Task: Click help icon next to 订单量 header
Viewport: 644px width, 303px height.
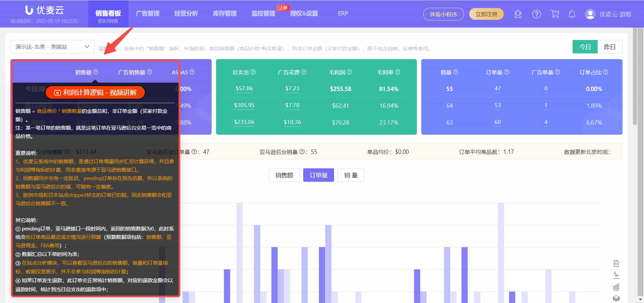Action: click(x=507, y=72)
